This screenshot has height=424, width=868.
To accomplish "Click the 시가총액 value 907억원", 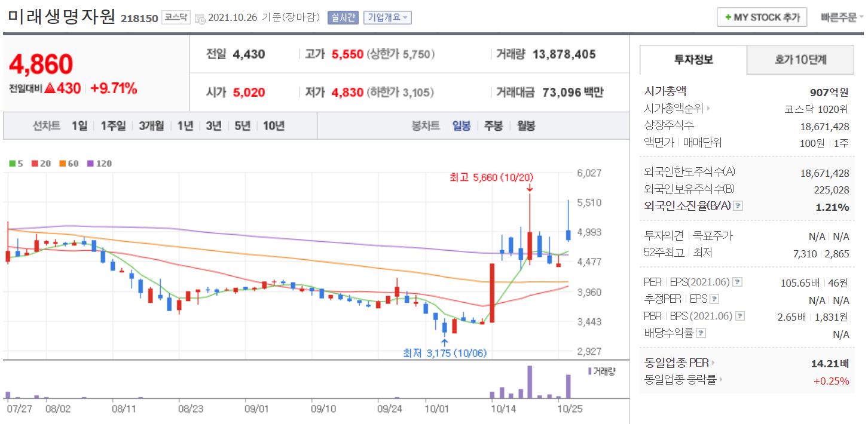I will pos(829,92).
